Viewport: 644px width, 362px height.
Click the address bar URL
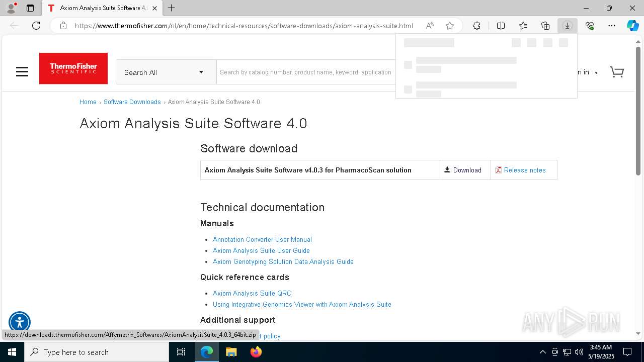[244, 26]
